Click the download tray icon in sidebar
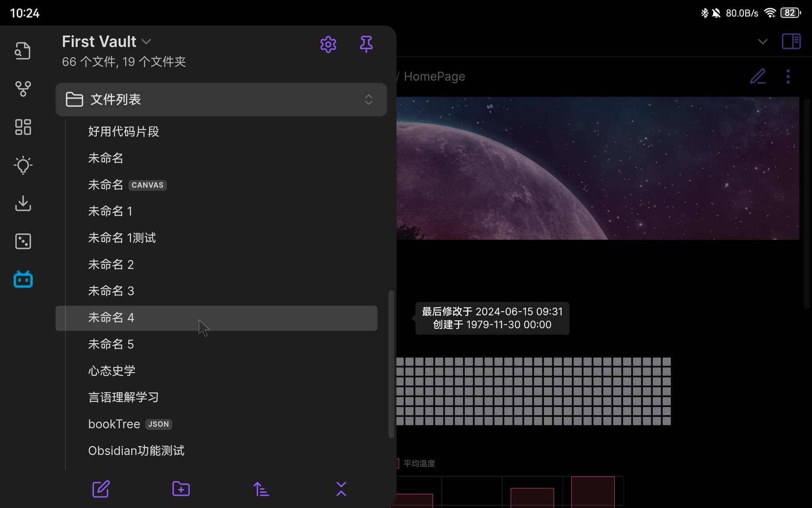812x508 pixels. 23,203
